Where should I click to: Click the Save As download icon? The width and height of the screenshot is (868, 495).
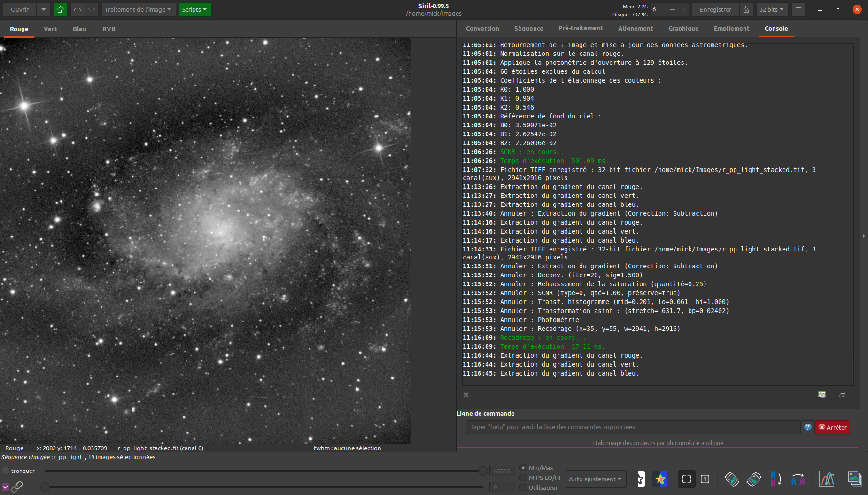click(746, 9)
